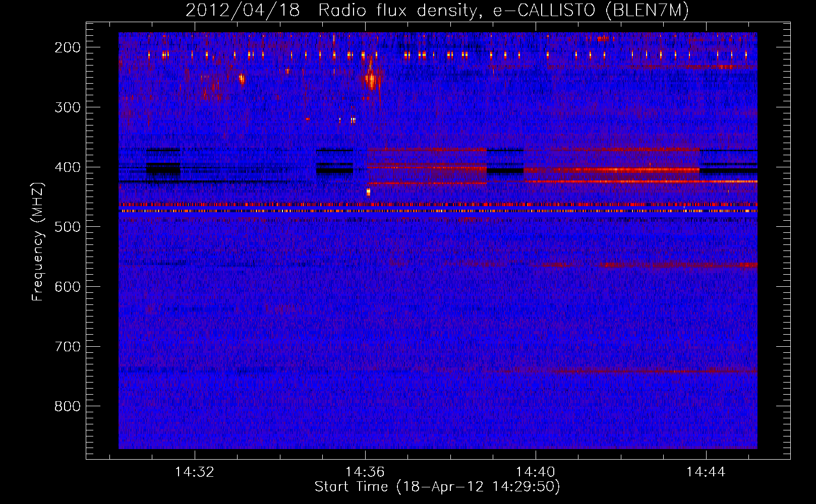Click the 800 frequency tick label
The height and width of the screenshot is (504, 816).
(67, 406)
